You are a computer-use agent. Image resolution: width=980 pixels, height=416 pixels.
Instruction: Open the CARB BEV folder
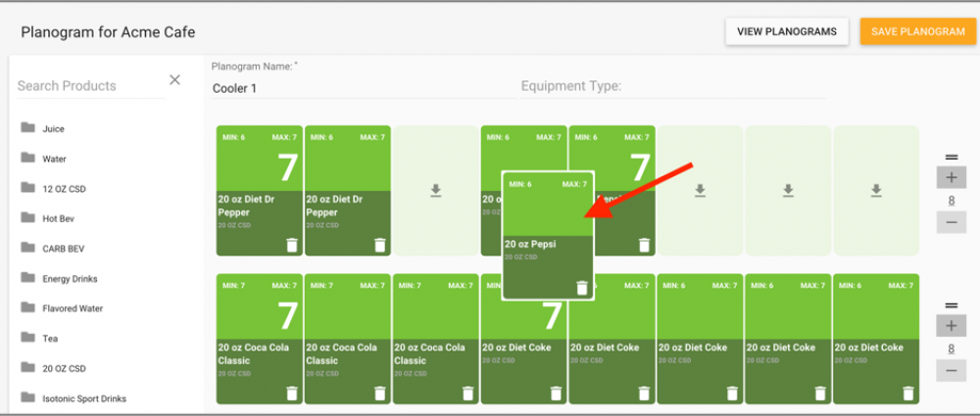(x=52, y=248)
